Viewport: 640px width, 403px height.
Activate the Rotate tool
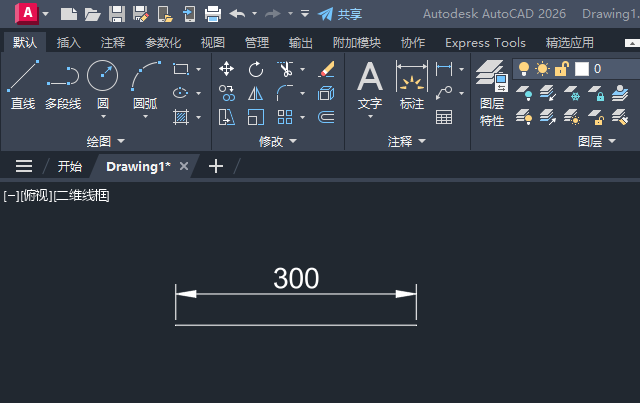(256, 69)
